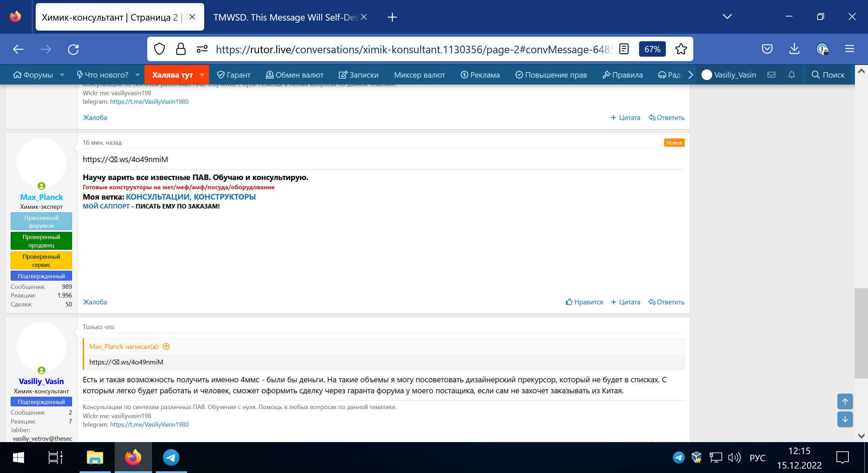Image resolution: width=868 pixels, height=473 pixels.
Task: Go back to the previous page
Action: pos(18,49)
